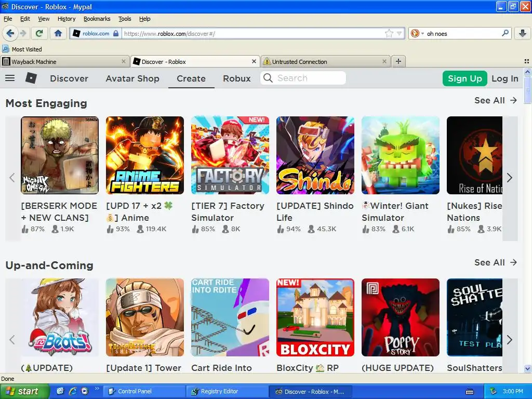Switch to the Wayback Machine tab
The width and height of the screenshot is (532, 399).
(x=64, y=61)
